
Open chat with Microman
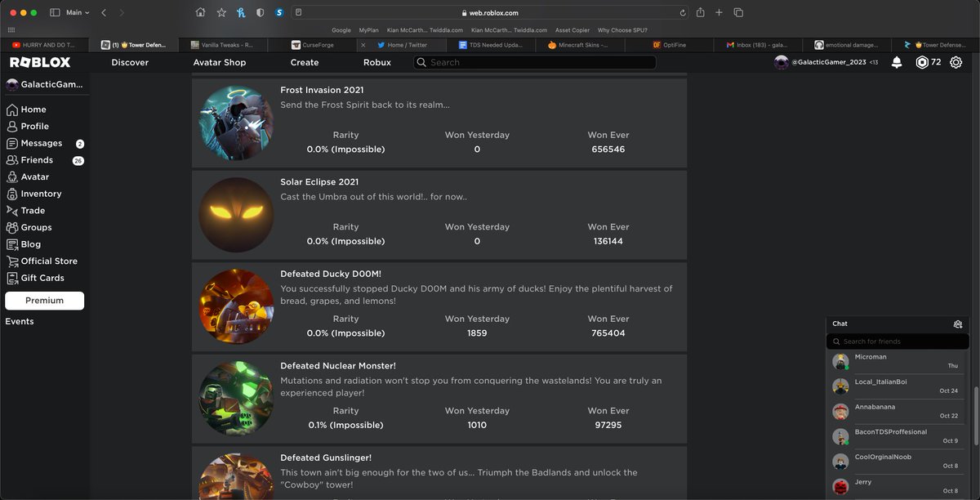897,361
